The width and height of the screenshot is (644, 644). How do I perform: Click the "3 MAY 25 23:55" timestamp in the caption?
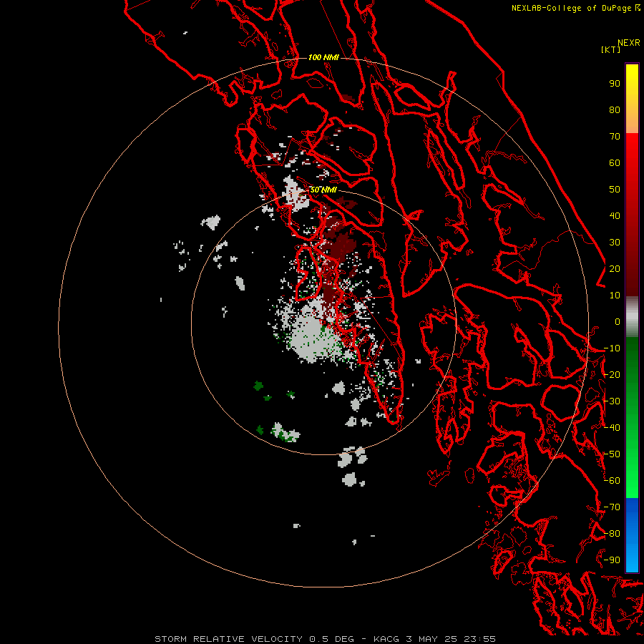click(451, 639)
